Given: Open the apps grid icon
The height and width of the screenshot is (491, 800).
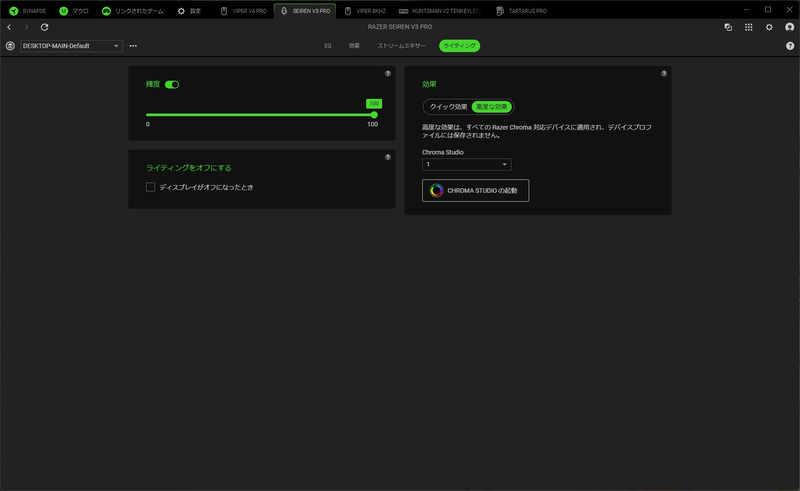Looking at the screenshot, I should coord(748,27).
